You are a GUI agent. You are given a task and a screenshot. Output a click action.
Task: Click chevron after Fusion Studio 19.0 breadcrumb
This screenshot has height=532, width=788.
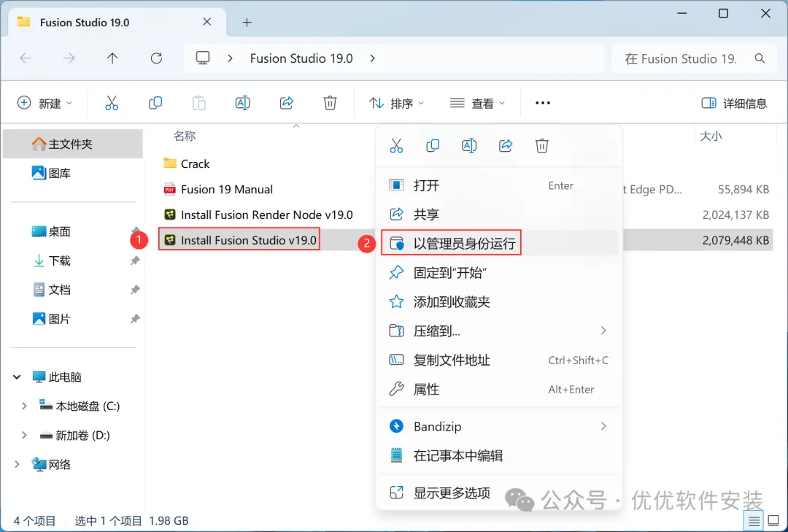pyautogui.click(x=372, y=58)
